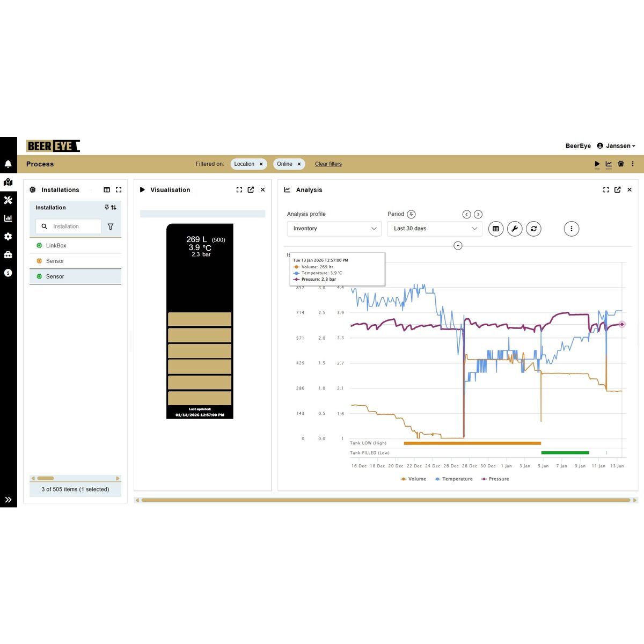Screen dimensions: 644x644
Task: Open the Analysis profile Inventory dropdown
Action: point(334,229)
